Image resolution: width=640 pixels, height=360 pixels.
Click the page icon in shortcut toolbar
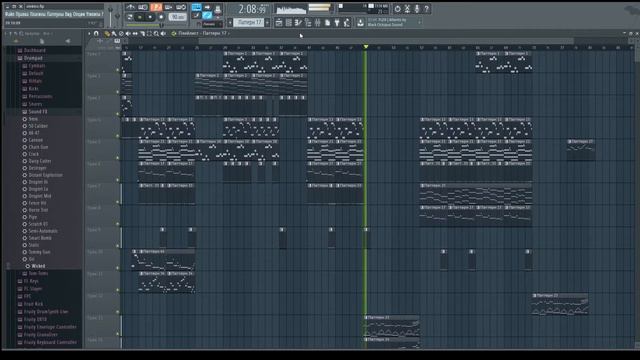tap(328, 23)
